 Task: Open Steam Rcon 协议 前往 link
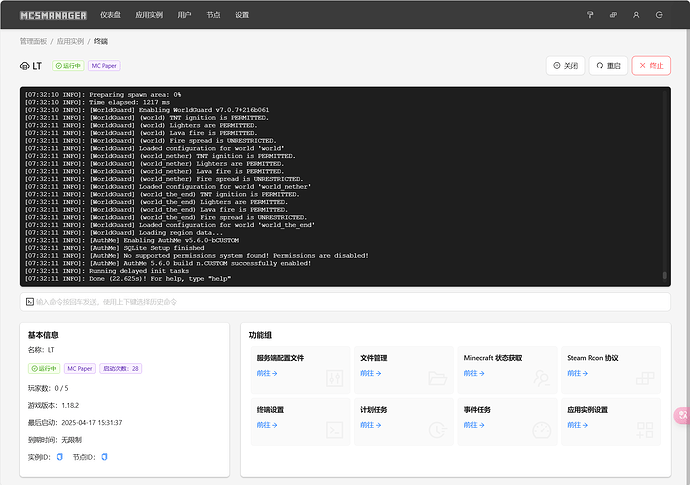(x=577, y=373)
